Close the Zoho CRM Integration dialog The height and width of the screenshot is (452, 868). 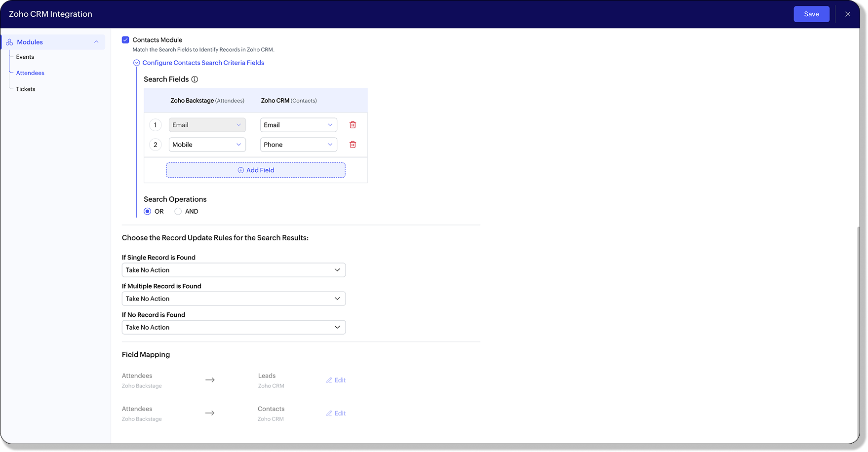[x=848, y=14]
